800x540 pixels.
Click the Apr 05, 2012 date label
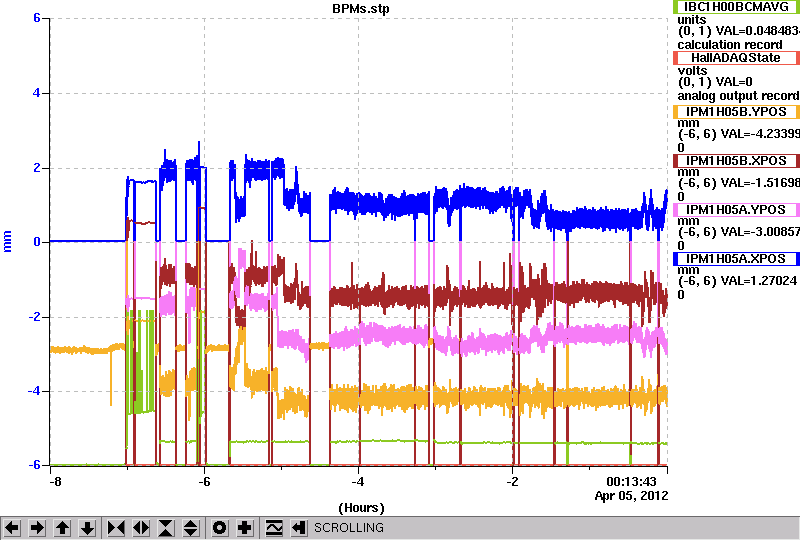pyautogui.click(x=631, y=496)
